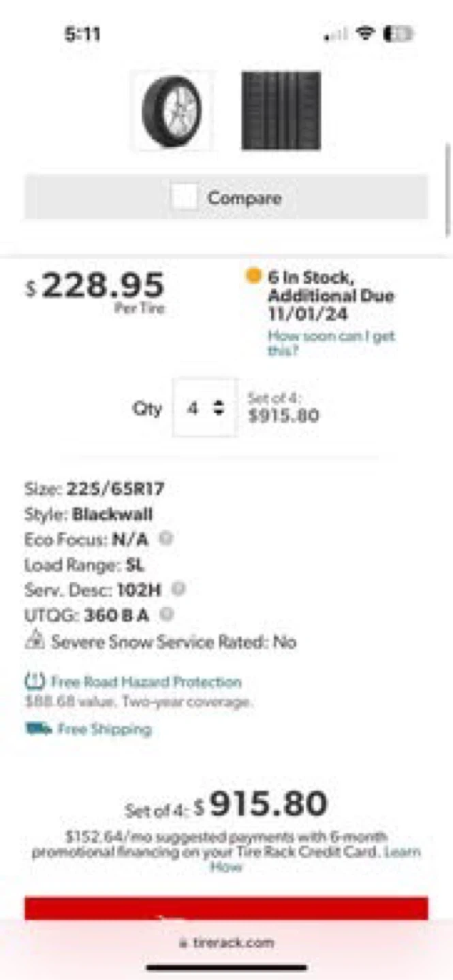Image resolution: width=453 pixels, height=980 pixels.
Task: Click the Free Shipping truck icon
Action: (x=38, y=729)
